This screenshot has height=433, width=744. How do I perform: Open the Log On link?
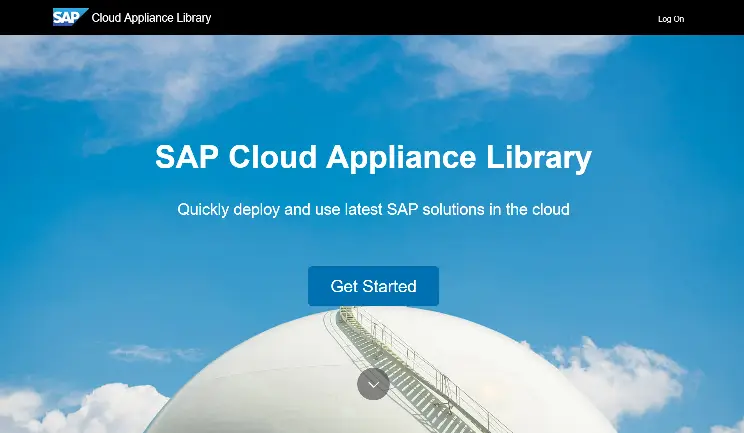click(x=671, y=19)
